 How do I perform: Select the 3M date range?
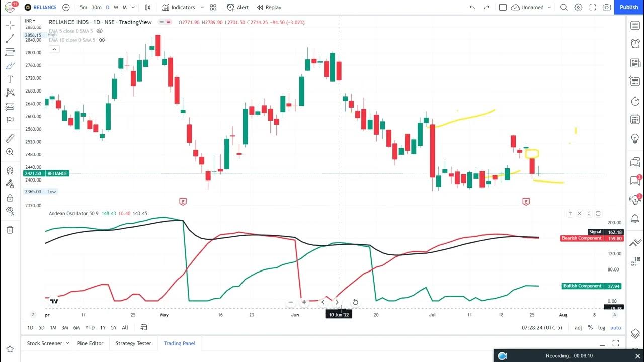[65, 328]
